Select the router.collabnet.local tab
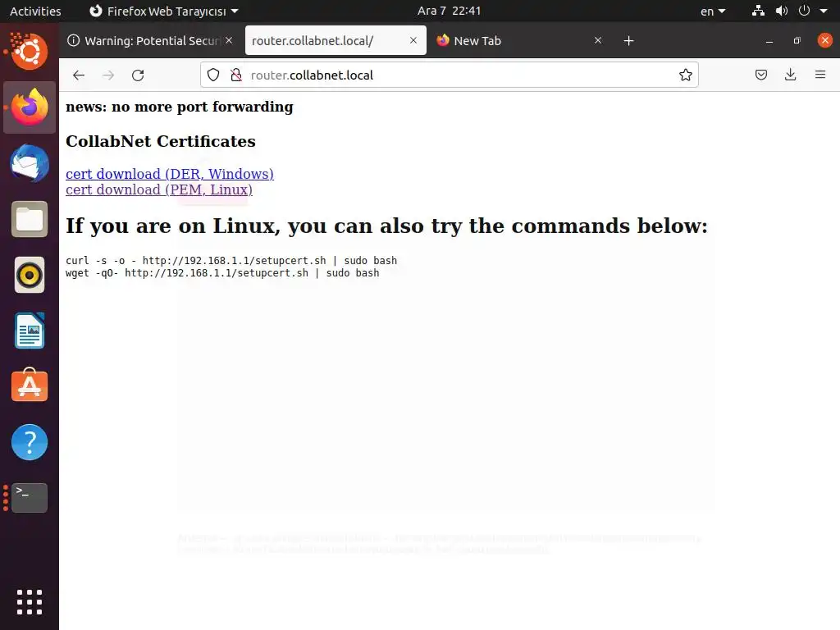The height and width of the screenshot is (630, 840). pyautogui.click(x=336, y=41)
